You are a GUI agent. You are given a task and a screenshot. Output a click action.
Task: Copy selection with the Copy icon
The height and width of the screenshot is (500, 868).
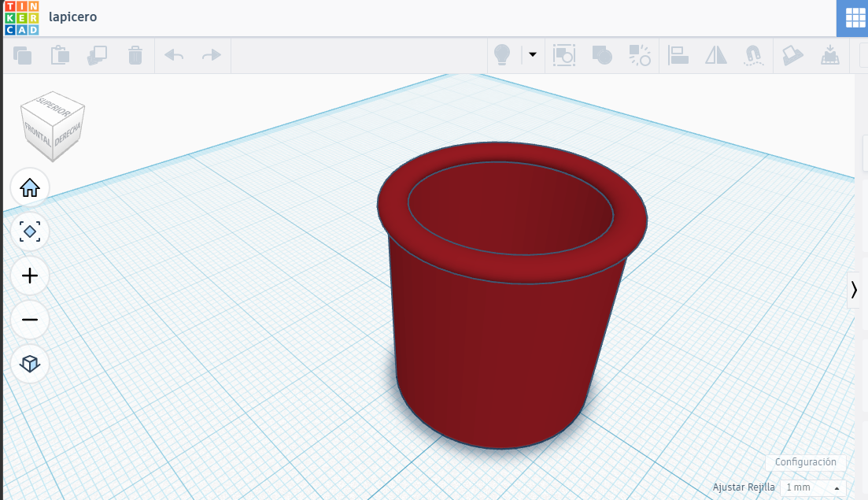pyautogui.click(x=23, y=55)
